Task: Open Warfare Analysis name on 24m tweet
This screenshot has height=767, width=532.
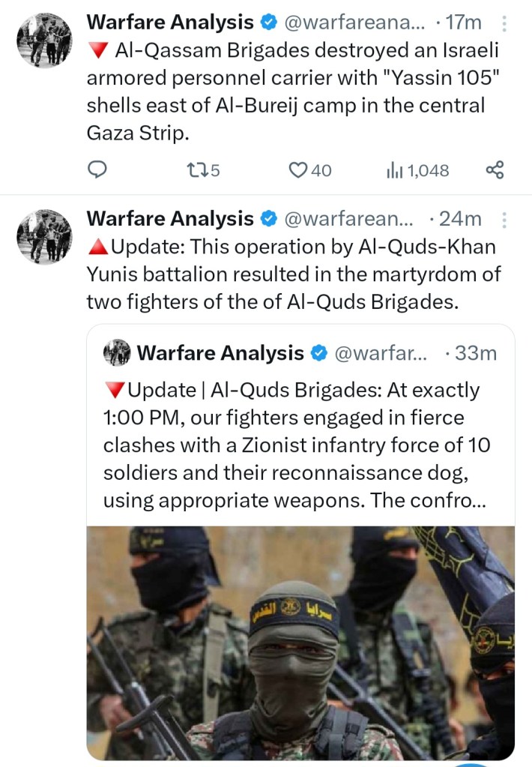Action: [x=169, y=218]
